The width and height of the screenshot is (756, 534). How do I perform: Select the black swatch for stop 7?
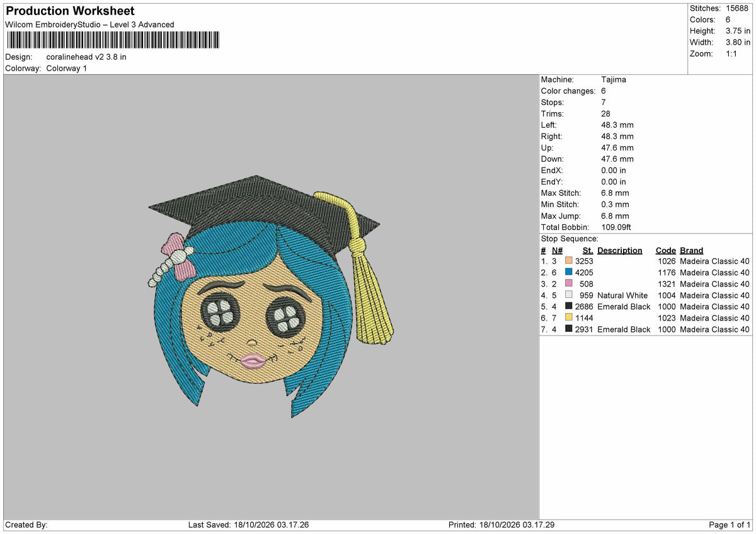tap(569, 329)
